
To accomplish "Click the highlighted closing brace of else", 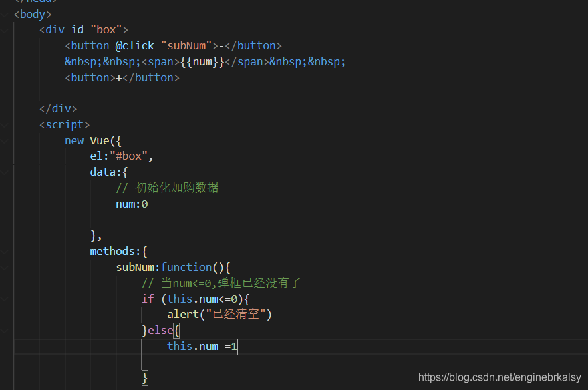I will tap(145, 377).
